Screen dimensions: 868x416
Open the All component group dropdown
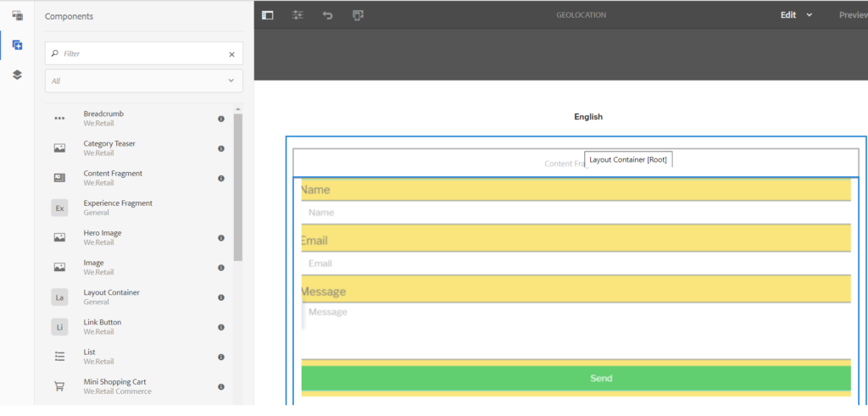144,80
